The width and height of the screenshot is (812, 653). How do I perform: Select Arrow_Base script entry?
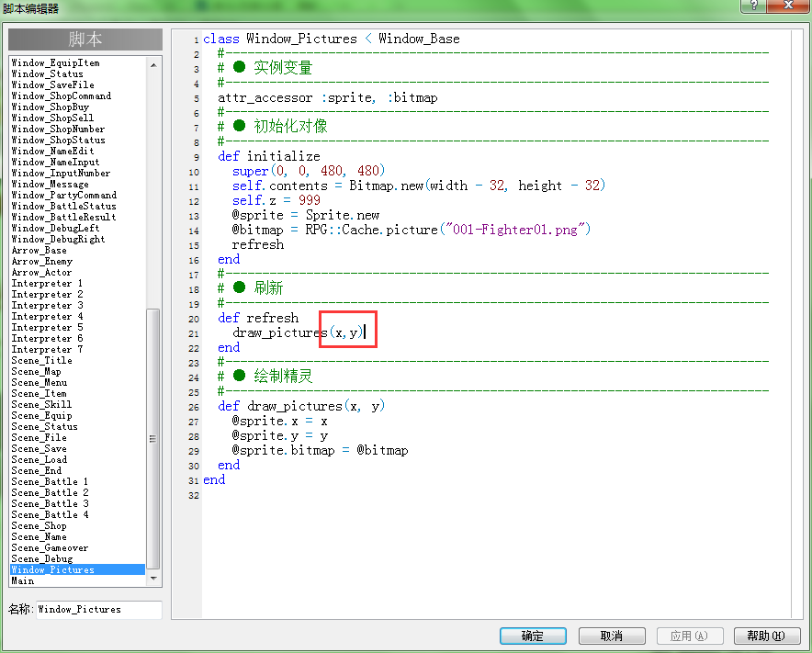click(x=39, y=250)
